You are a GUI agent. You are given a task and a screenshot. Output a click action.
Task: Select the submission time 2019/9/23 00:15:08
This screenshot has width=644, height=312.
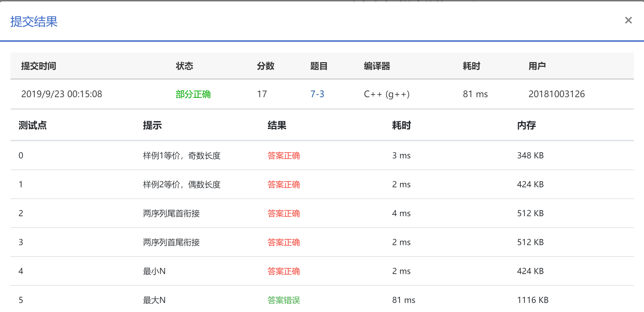tap(62, 94)
